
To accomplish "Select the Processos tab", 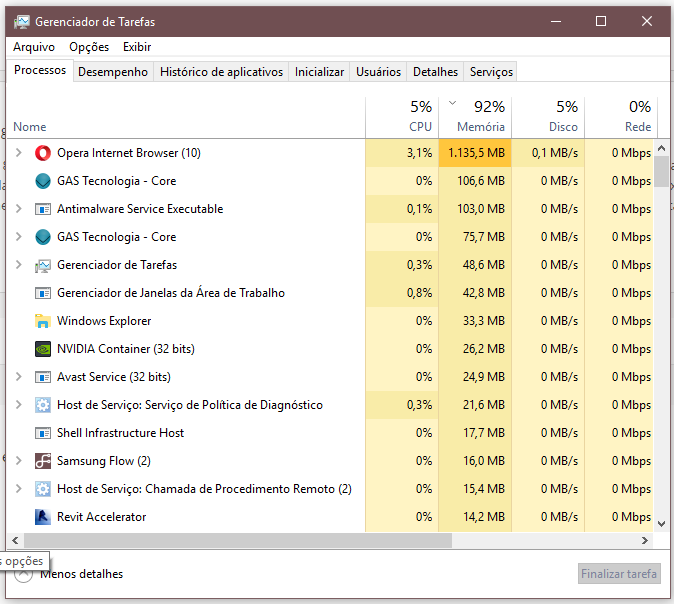I will point(40,70).
